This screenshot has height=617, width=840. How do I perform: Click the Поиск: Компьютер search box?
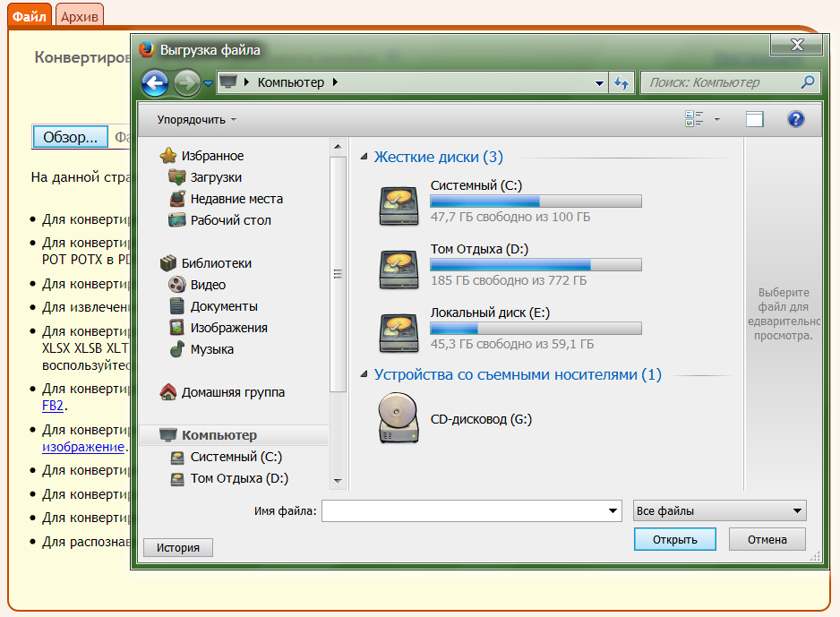pos(719,82)
